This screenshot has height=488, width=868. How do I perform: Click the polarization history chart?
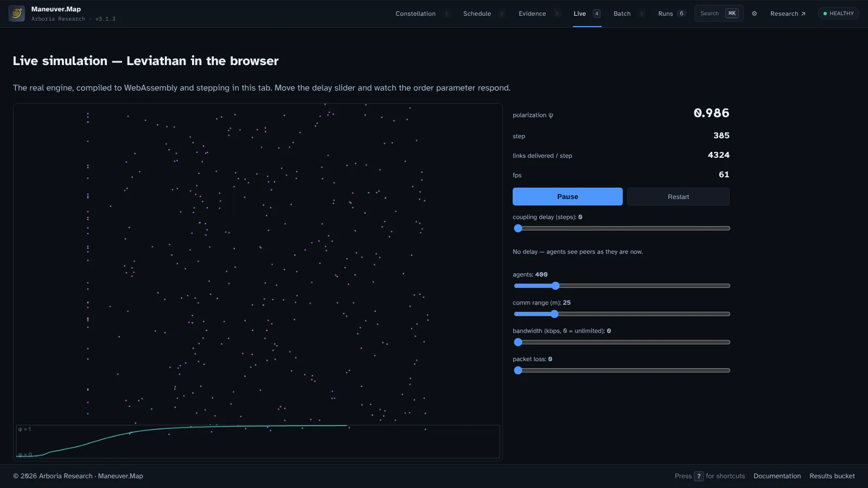[x=258, y=441]
